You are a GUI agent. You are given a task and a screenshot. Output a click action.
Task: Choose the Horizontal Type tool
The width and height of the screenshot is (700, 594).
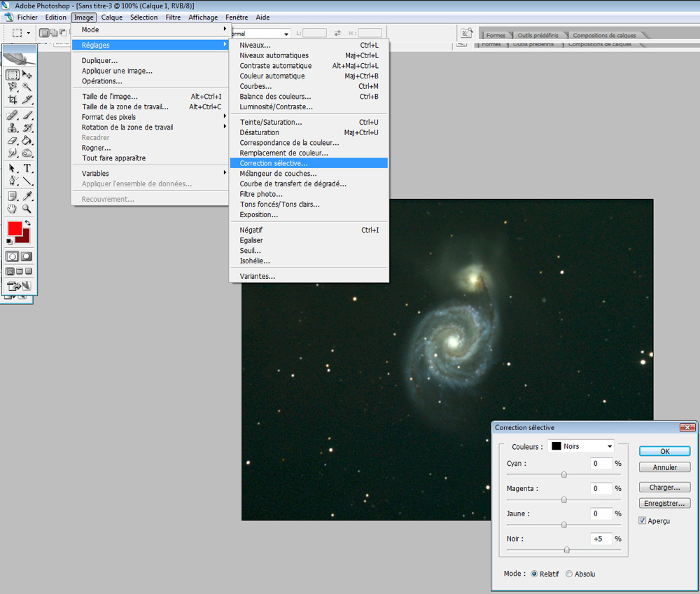[x=27, y=168]
